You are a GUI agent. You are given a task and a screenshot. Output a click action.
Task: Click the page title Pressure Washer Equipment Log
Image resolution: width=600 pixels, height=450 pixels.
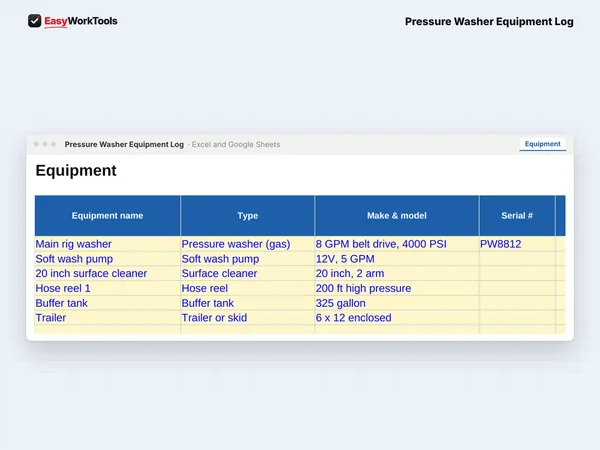click(x=489, y=21)
